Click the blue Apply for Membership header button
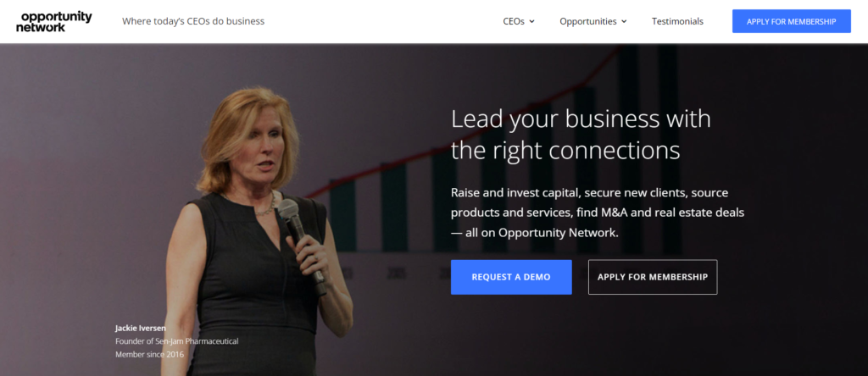This screenshot has height=376, width=868. [x=792, y=21]
